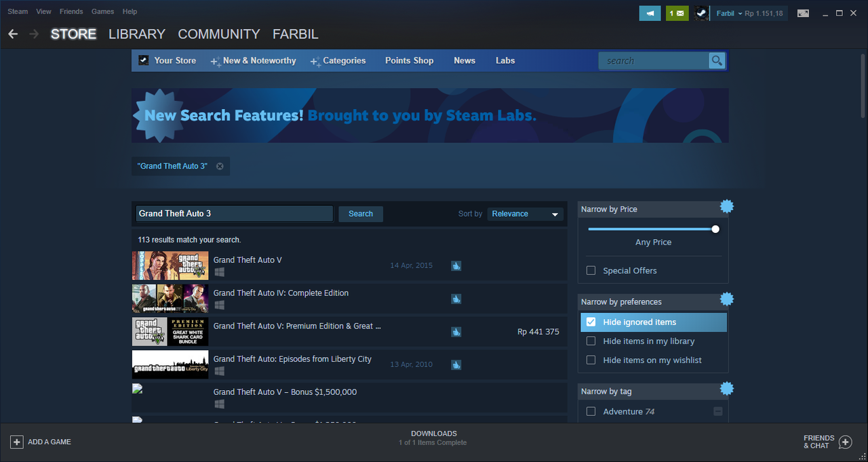Click Windows icon under GTA IV: Complete Edition
The height and width of the screenshot is (462, 868).
pos(219,305)
